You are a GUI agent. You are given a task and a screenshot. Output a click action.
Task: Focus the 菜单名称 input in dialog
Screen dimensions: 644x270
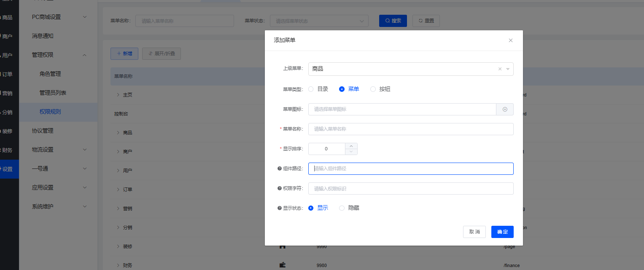point(410,129)
